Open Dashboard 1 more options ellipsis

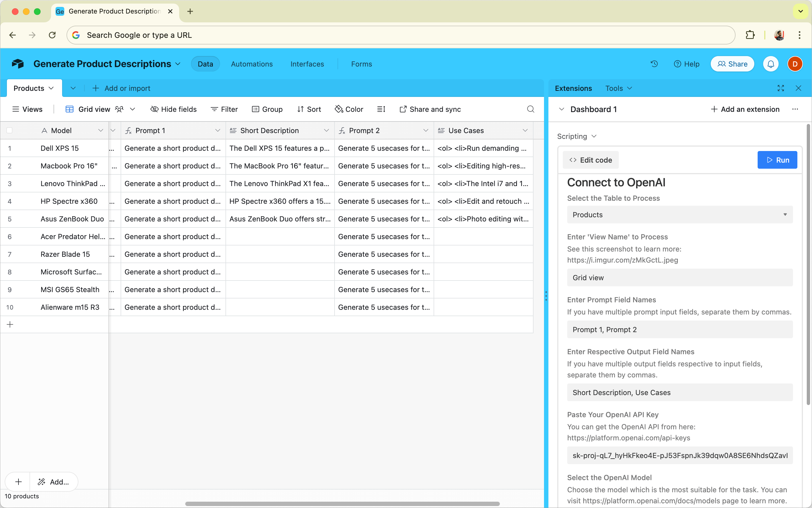pyautogui.click(x=795, y=109)
